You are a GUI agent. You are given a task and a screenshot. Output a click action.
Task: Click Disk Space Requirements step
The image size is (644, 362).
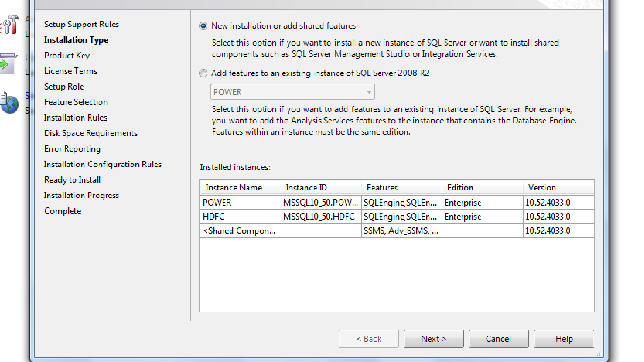[91, 133]
